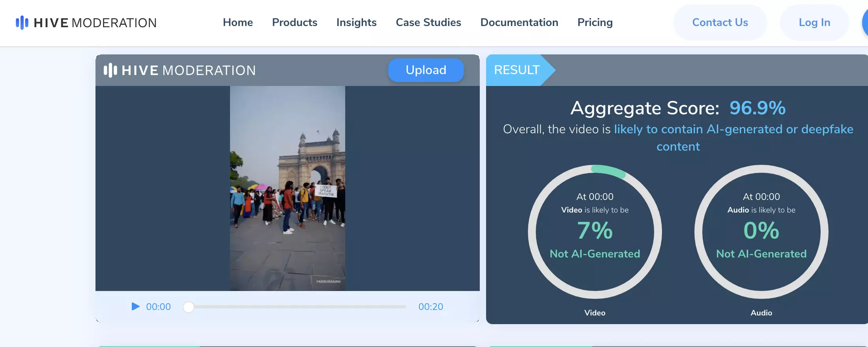Open the Home nav item

click(238, 22)
